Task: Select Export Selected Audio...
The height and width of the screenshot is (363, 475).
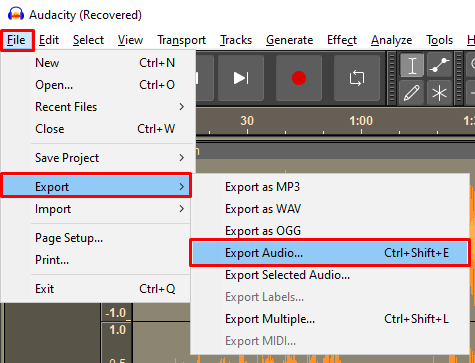Action: click(x=330, y=275)
